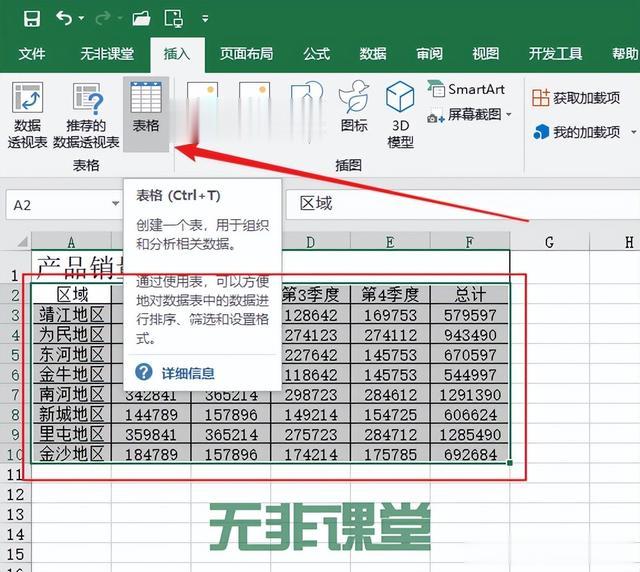This screenshot has width=640, height=572.
Task: Click cell value 359841
Action: click(x=151, y=435)
